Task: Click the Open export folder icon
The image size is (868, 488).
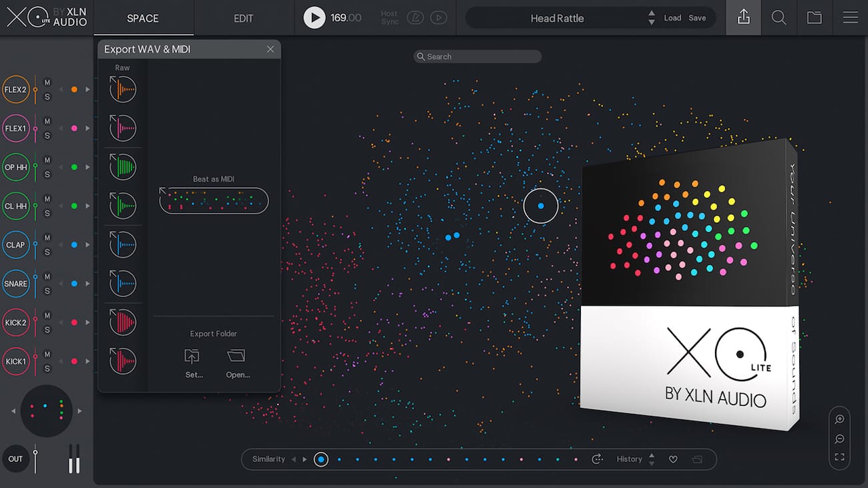Action: [x=236, y=356]
